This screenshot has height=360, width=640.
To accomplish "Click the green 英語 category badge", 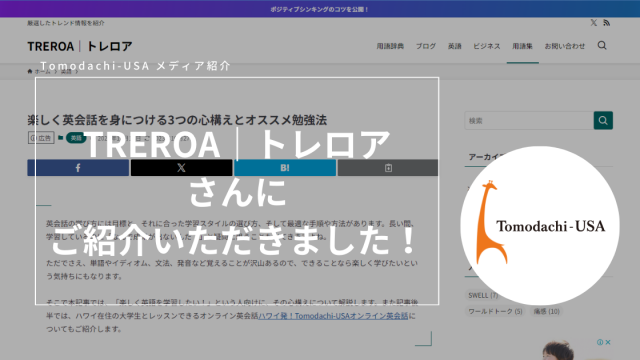I will click(76, 138).
